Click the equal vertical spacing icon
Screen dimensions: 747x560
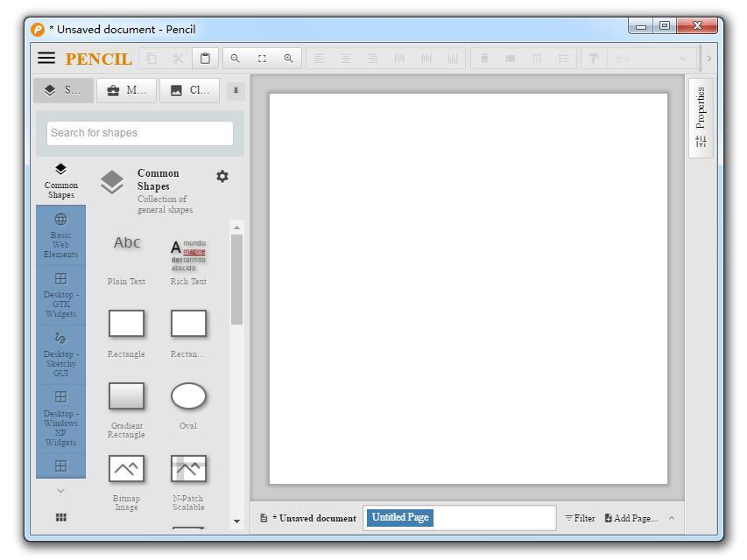564,59
